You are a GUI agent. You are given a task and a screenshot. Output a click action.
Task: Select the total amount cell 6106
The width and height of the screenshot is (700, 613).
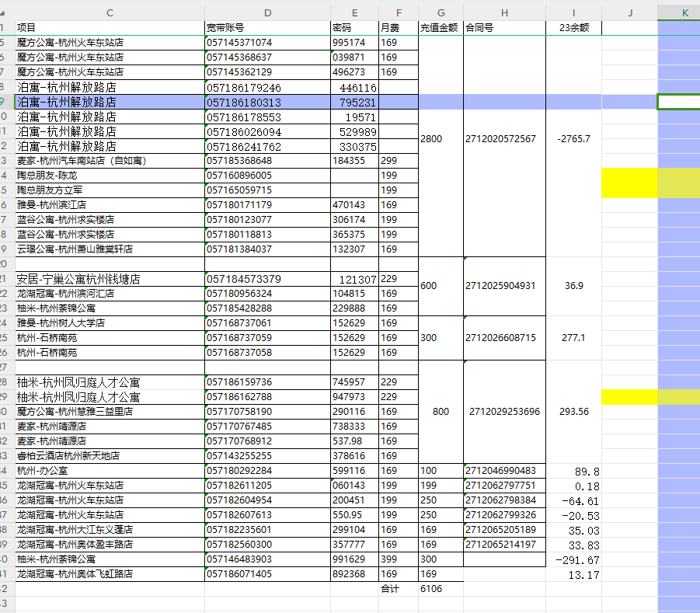pyautogui.click(x=441, y=589)
